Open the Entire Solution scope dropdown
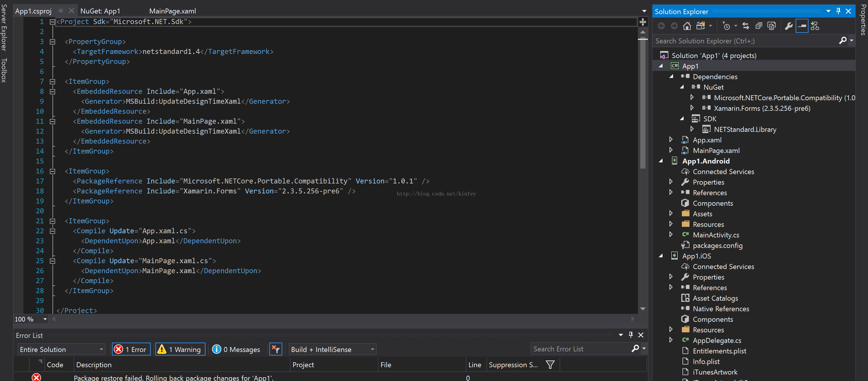Viewport: 868px width, 381px height. (x=61, y=349)
